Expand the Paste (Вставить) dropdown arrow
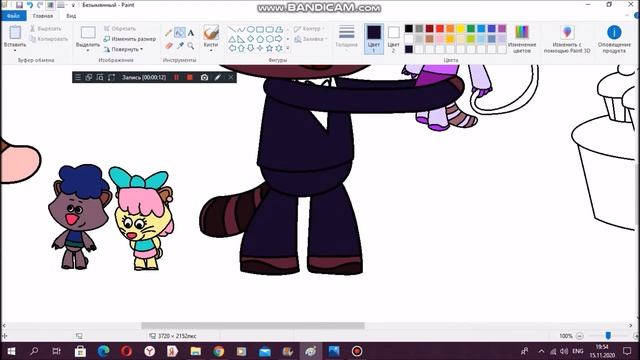This screenshot has height=360, width=640. pos(15,50)
